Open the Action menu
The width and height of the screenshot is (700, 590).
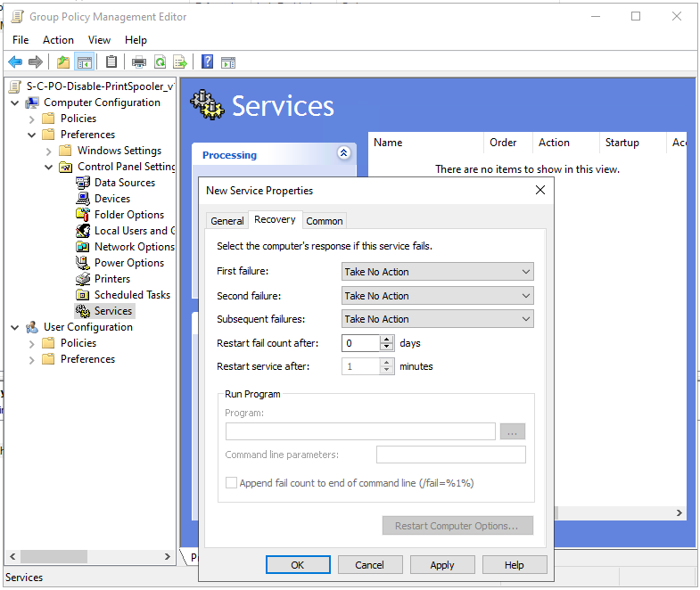59,40
